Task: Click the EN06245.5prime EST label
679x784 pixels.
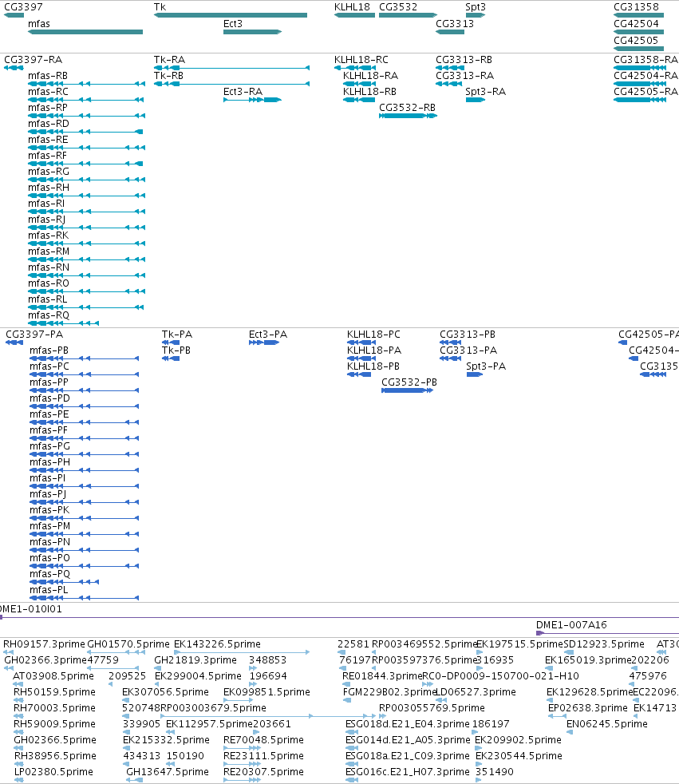Action: [607, 723]
